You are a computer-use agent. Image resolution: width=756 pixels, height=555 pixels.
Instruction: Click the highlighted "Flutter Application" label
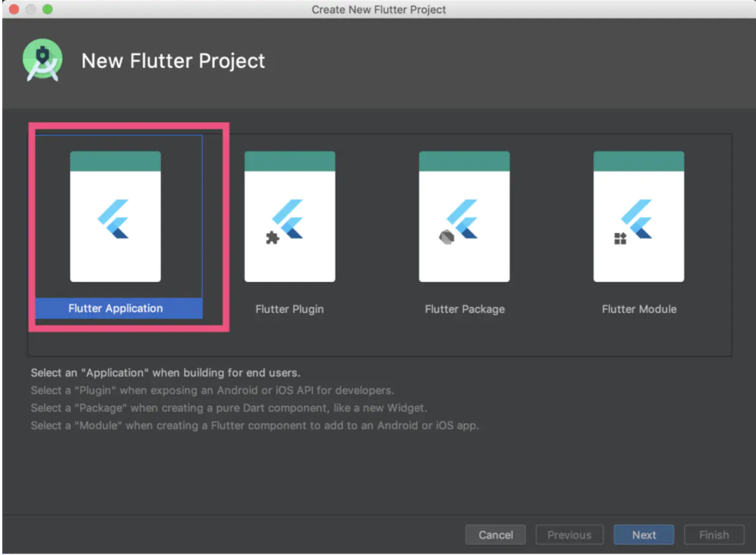[115, 309]
